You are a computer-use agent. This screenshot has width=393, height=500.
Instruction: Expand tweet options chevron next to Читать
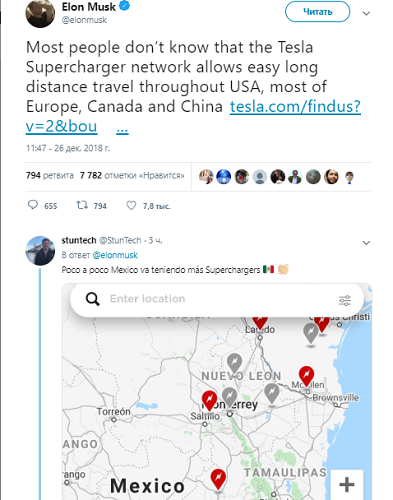click(366, 13)
